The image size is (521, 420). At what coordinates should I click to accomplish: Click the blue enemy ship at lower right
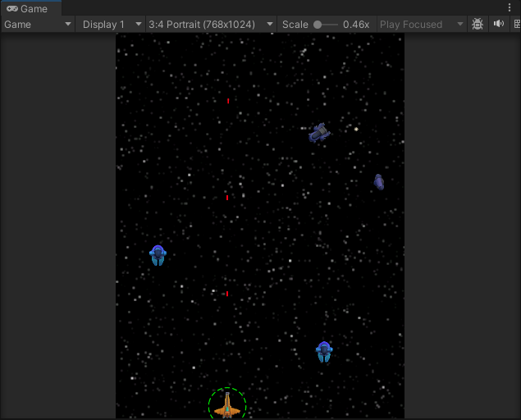pos(324,352)
